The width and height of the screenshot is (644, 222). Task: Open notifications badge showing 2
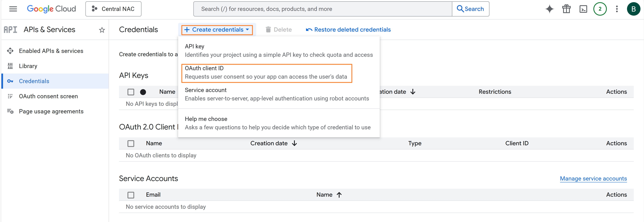point(600,9)
